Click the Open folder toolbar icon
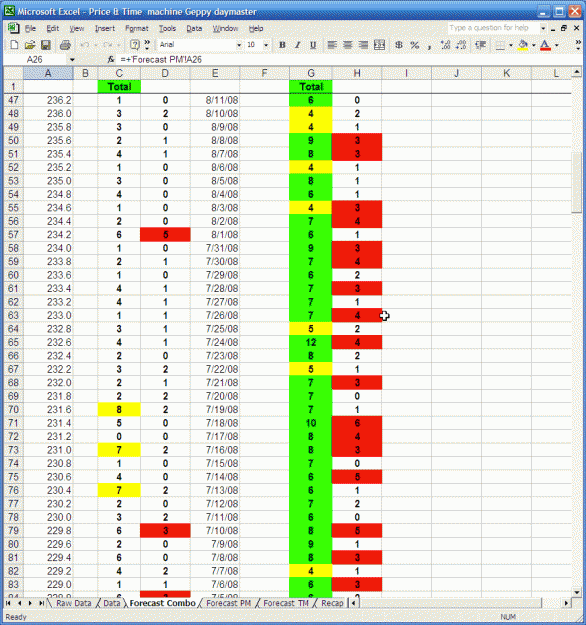The image size is (586, 625). [x=30, y=45]
